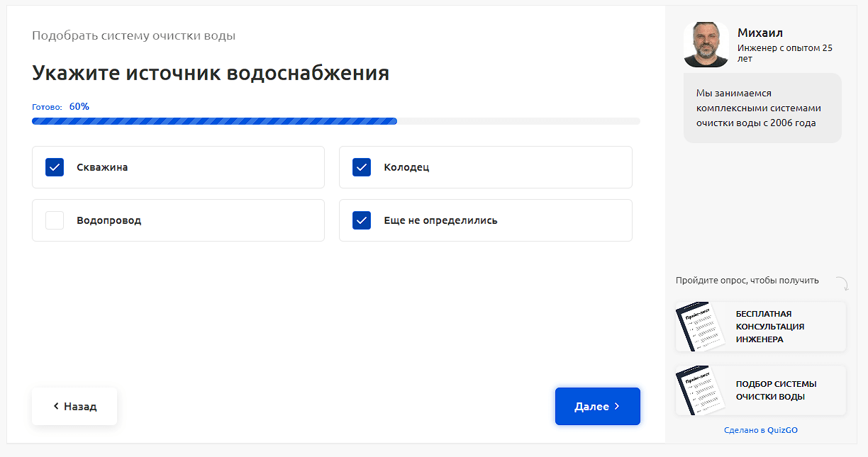Uncheck the Колодец checkbox

362,167
